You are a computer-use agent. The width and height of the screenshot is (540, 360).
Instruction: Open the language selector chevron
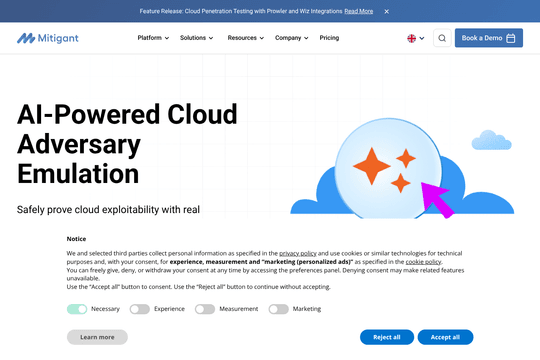422,38
